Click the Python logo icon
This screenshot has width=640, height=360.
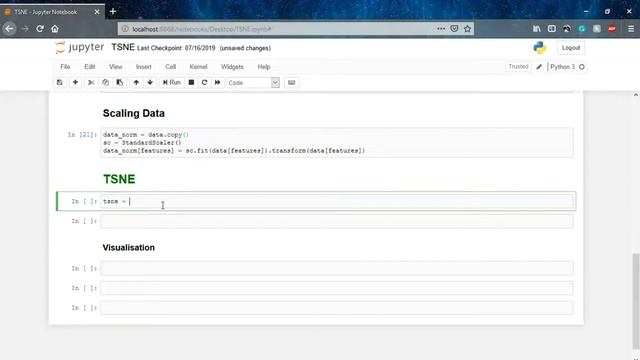point(540,48)
